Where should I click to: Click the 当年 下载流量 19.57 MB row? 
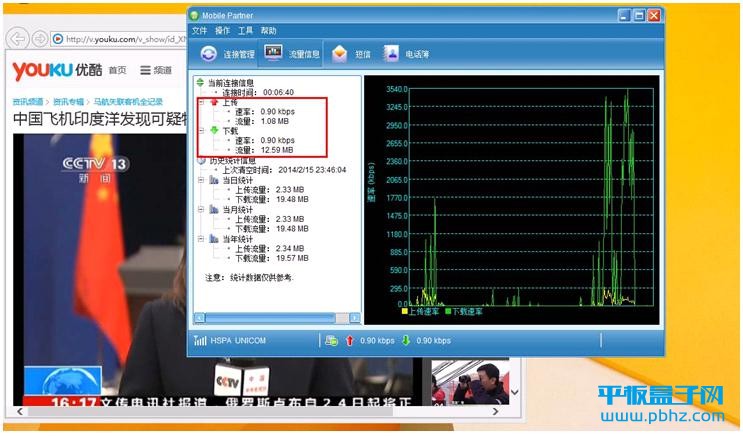(272, 258)
